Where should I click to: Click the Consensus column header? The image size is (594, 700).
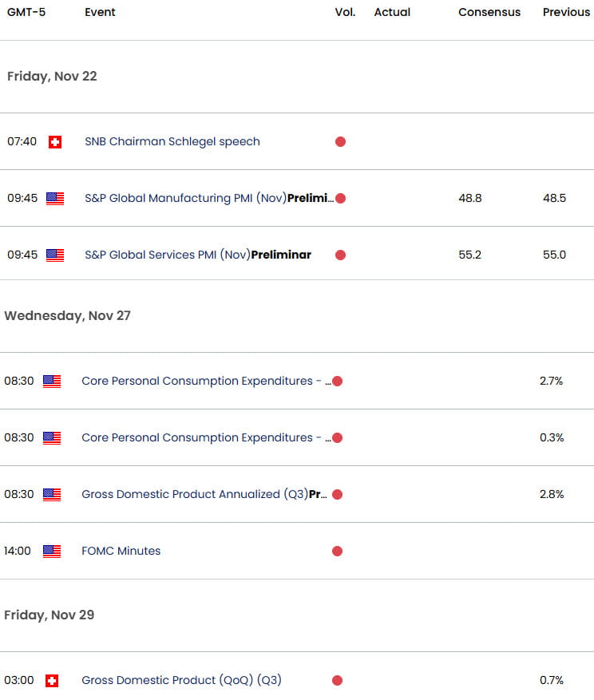[489, 12]
